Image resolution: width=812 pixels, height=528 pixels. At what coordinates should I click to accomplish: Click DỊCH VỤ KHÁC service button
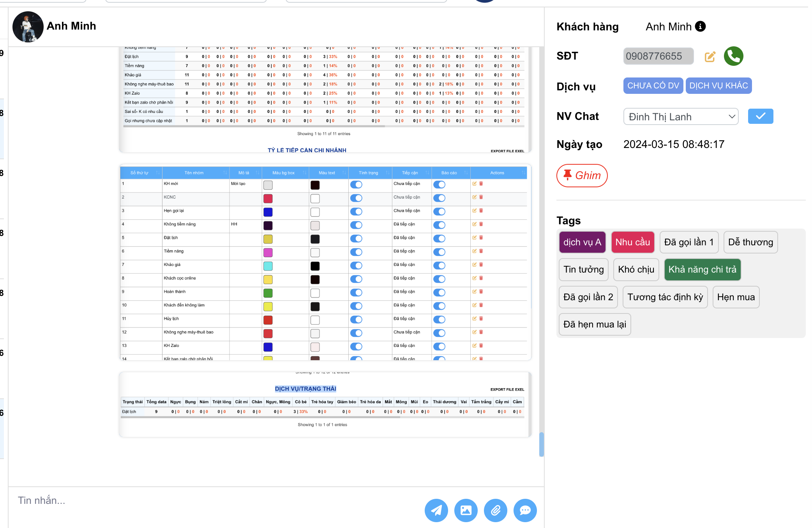[x=718, y=86]
